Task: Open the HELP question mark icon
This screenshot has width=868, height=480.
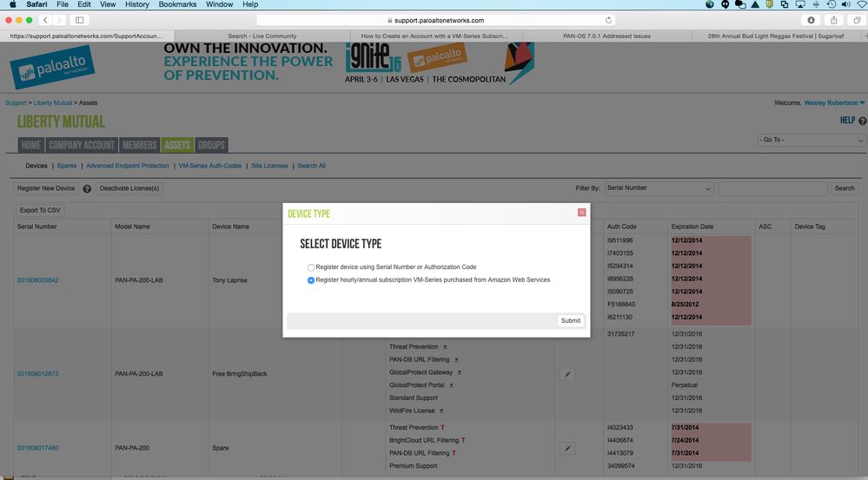Action: point(862,121)
